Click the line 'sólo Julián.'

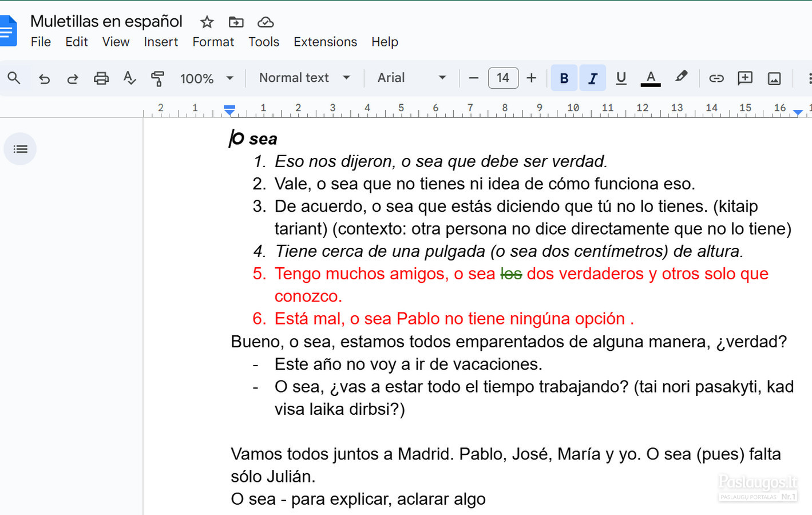(x=273, y=477)
